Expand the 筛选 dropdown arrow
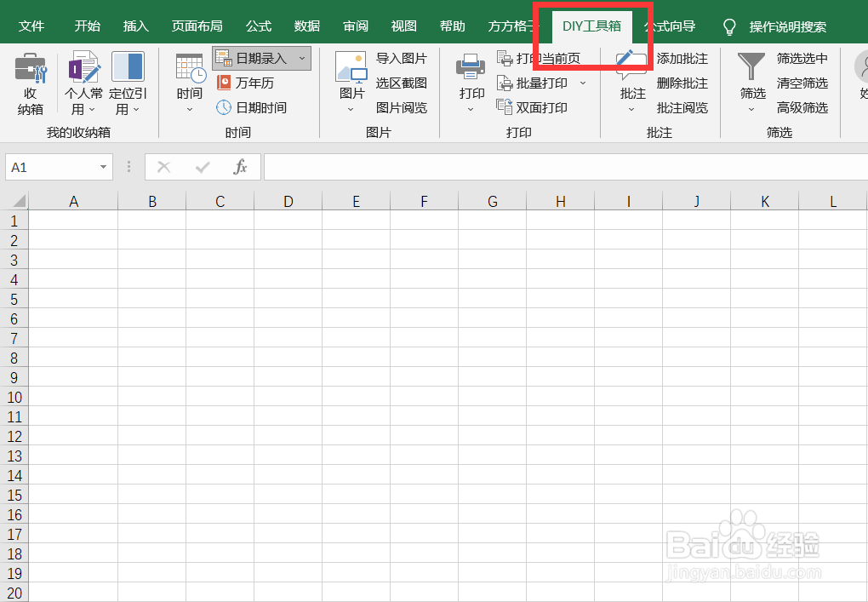 click(x=751, y=110)
